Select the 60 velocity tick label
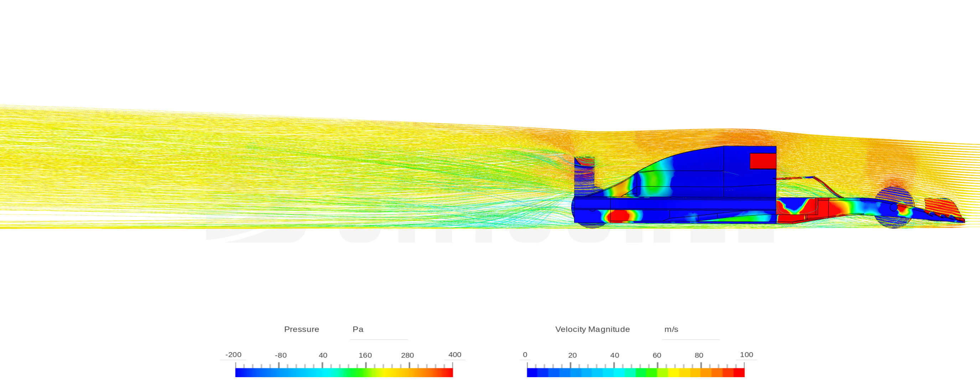Screen dimensions: 980x385 pos(657,355)
